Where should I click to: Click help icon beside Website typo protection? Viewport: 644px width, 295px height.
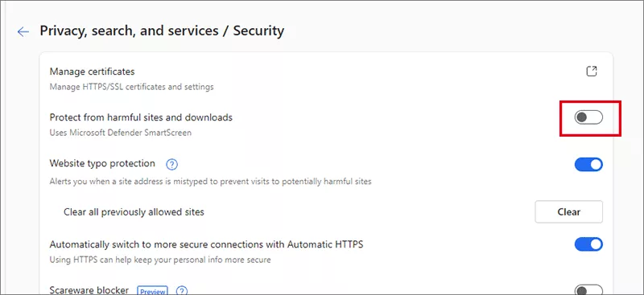[x=171, y=165]
